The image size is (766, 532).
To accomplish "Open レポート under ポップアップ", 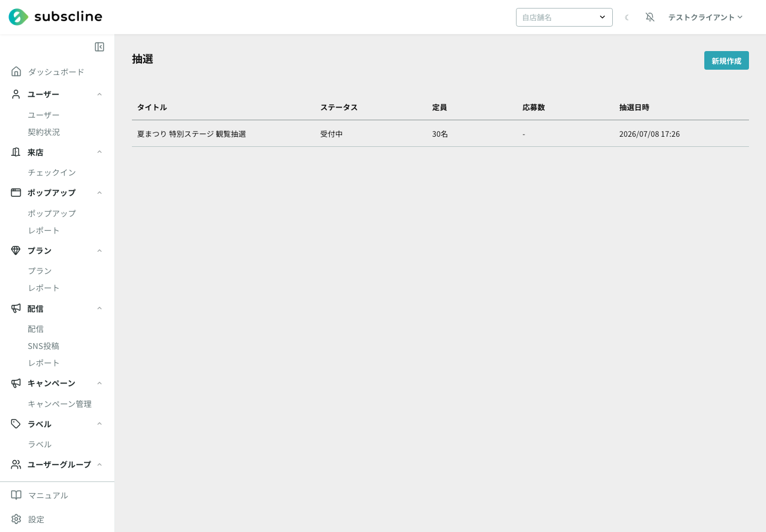I will pyautogui.click(x=44, y=230).
